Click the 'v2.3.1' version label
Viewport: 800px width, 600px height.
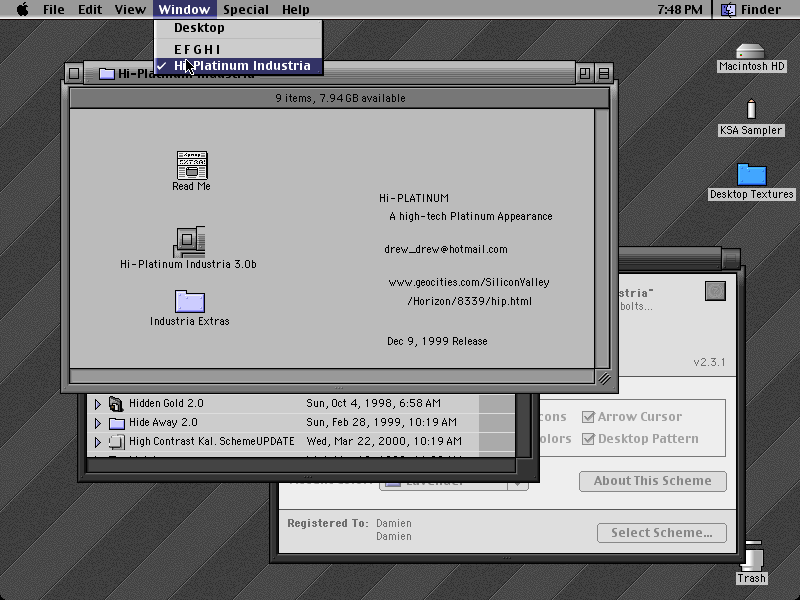(x=709, y=362)
